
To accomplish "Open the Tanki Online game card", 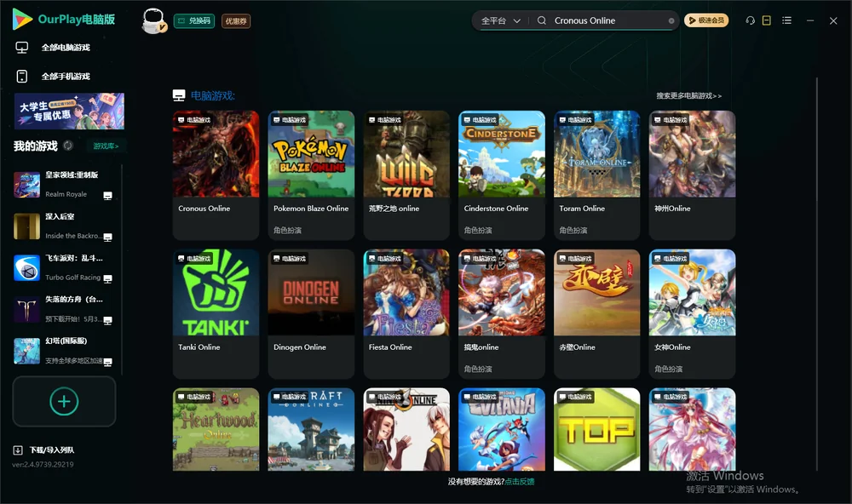I will (x=216, y=314).
